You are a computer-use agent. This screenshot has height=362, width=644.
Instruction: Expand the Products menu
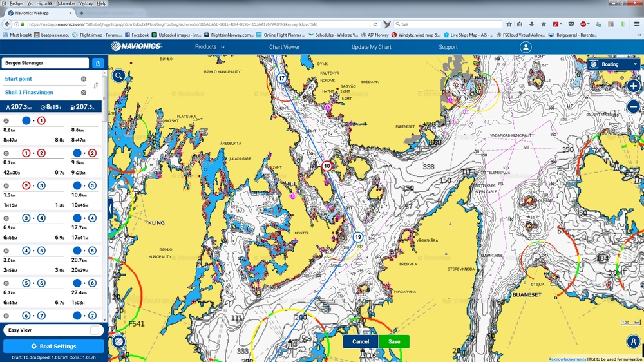pyautogui.click(x=209, y=47)
